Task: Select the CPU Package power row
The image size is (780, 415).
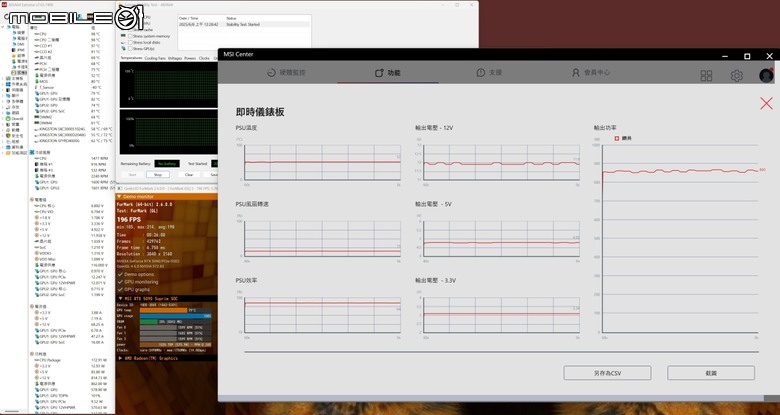Action: pos(72,360)
